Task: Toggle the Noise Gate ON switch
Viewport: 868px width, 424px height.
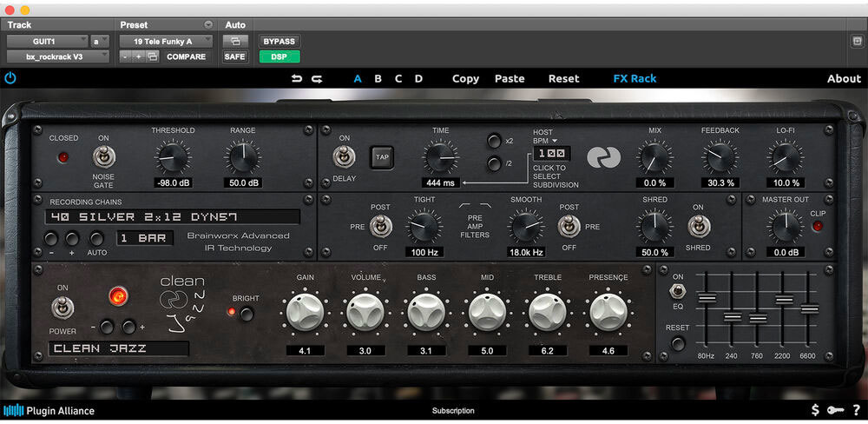Action: [103, 157]
